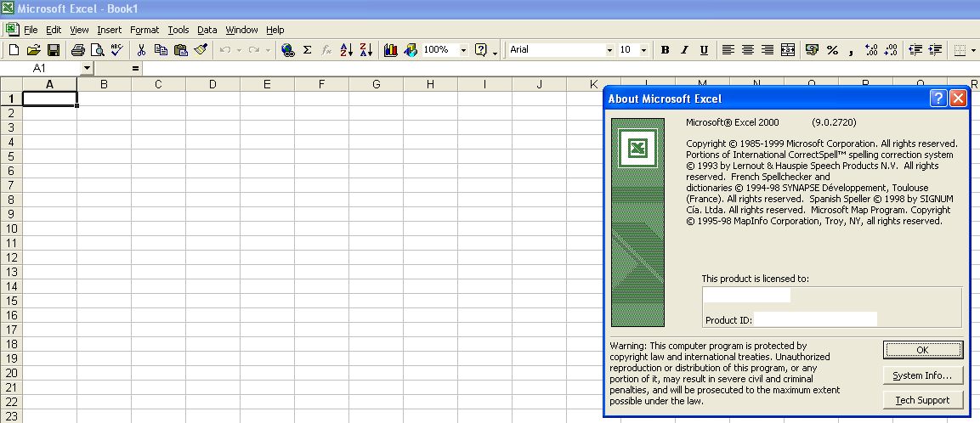Center cell contents
980x423 pixels.
(x=747, y=50)
